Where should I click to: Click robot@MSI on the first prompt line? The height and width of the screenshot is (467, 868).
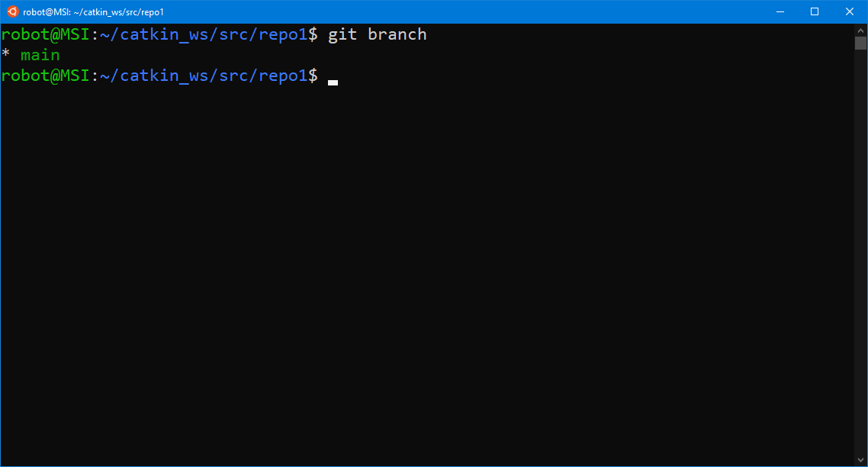click(45, 34)
